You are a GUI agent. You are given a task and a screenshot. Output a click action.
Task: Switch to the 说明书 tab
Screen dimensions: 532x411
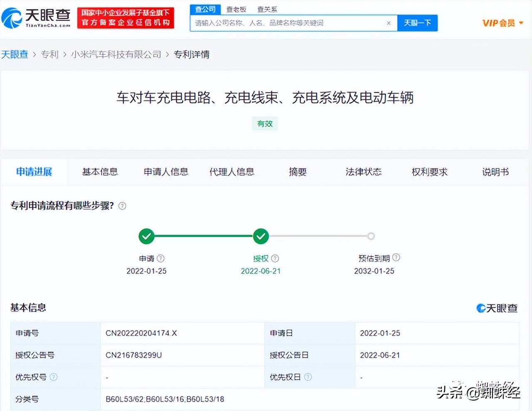495,172
